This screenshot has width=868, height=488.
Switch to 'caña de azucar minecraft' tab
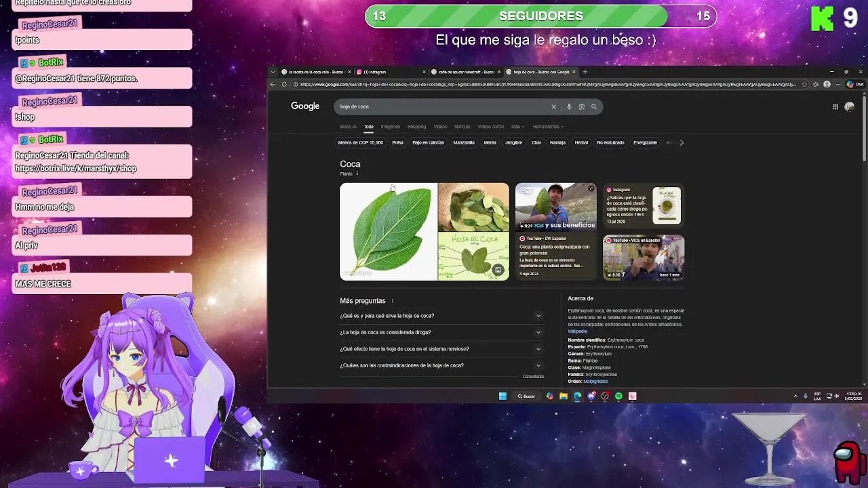(x=465, y=72)
